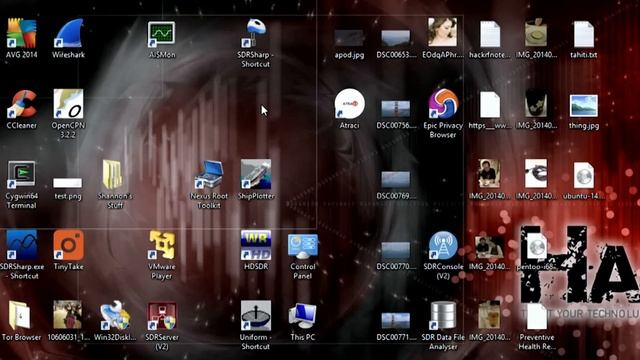This screenshot has width=640, height=360.
Task: Select the DSC00771 image file
Action: tap(396, 320)
